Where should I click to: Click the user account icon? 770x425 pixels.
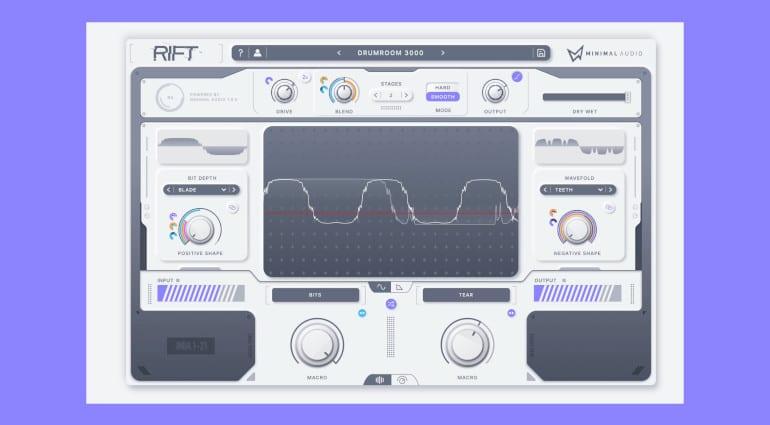click(256, 53)
